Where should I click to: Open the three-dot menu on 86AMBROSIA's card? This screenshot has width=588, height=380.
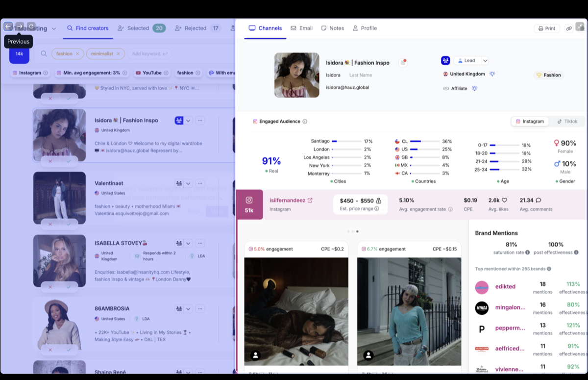(x=200, y=309)
